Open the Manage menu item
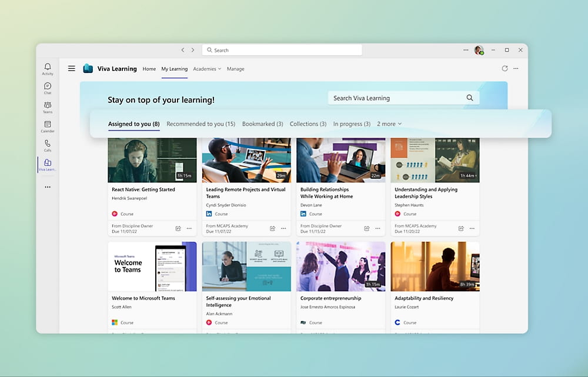 235,69
